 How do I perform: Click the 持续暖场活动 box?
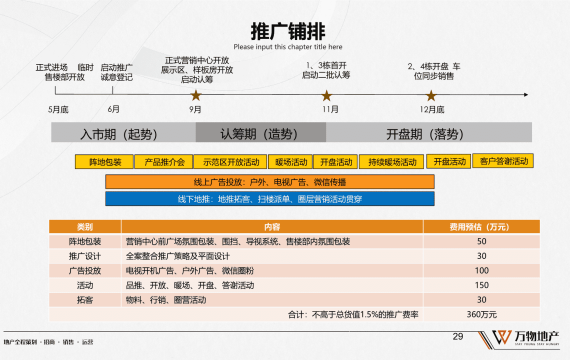point(392,162)
